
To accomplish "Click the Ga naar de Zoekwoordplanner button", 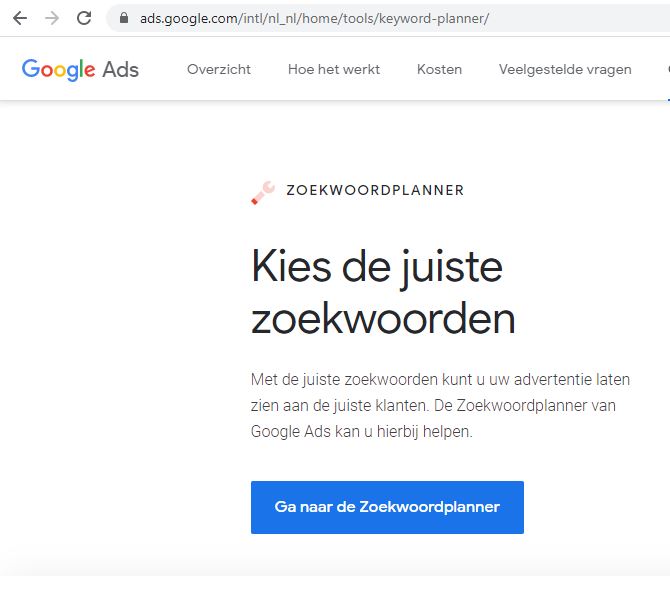I will [x=387, y=507].
